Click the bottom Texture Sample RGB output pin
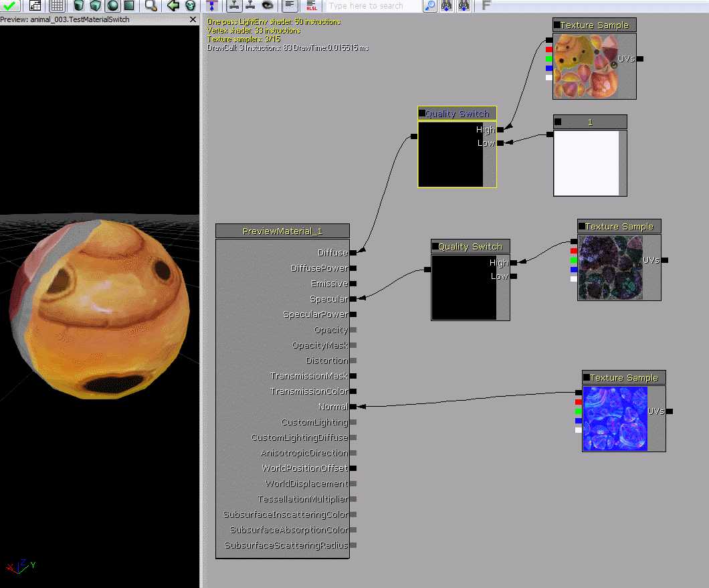 (x=579, y=393)
